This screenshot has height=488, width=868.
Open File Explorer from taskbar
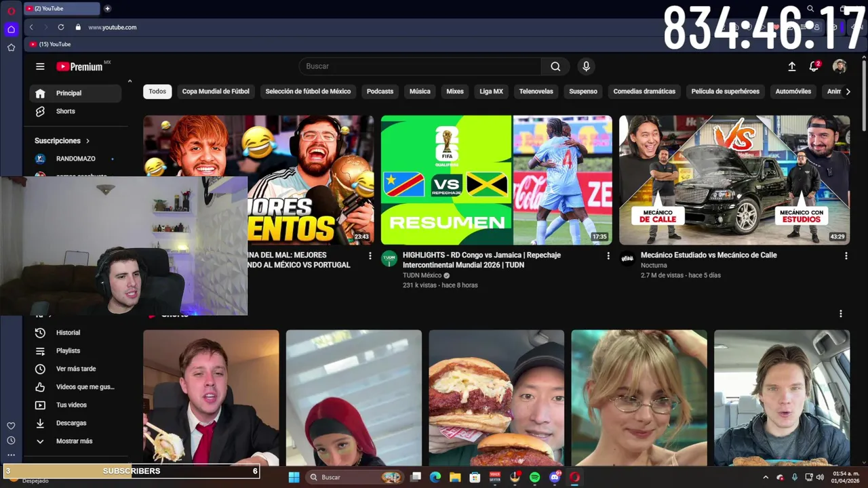click(455, 477)
